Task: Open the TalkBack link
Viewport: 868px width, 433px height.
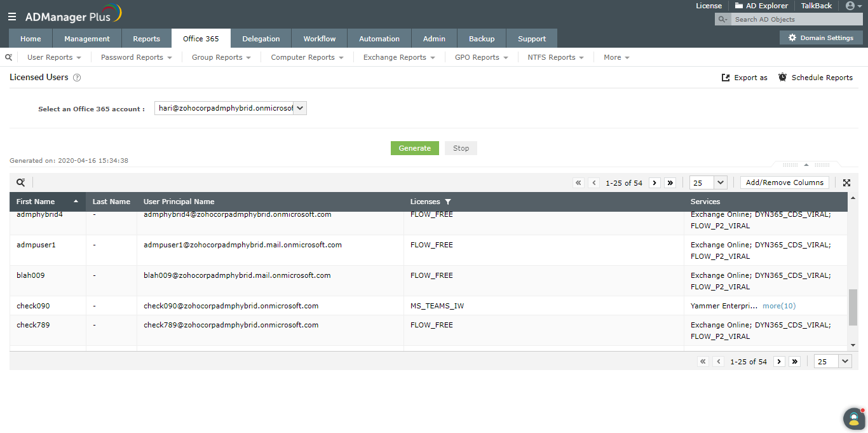Action: pos(817,6)
